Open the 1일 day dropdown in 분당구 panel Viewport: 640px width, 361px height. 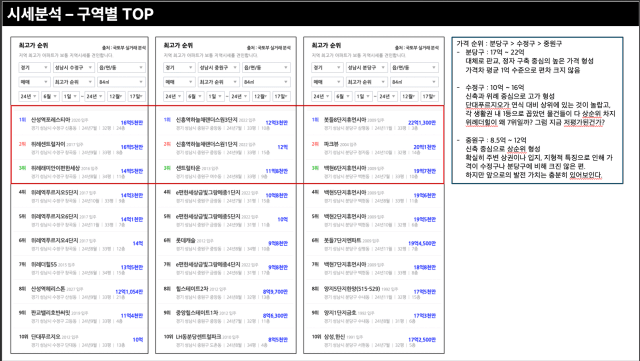pos(364,96)
